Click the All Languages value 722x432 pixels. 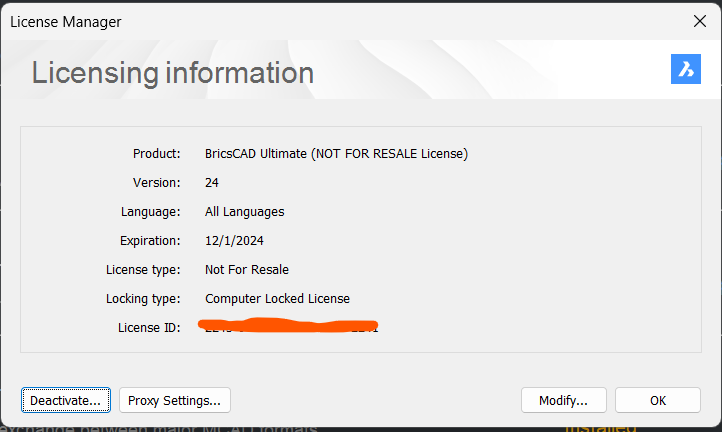pos(245,211)
